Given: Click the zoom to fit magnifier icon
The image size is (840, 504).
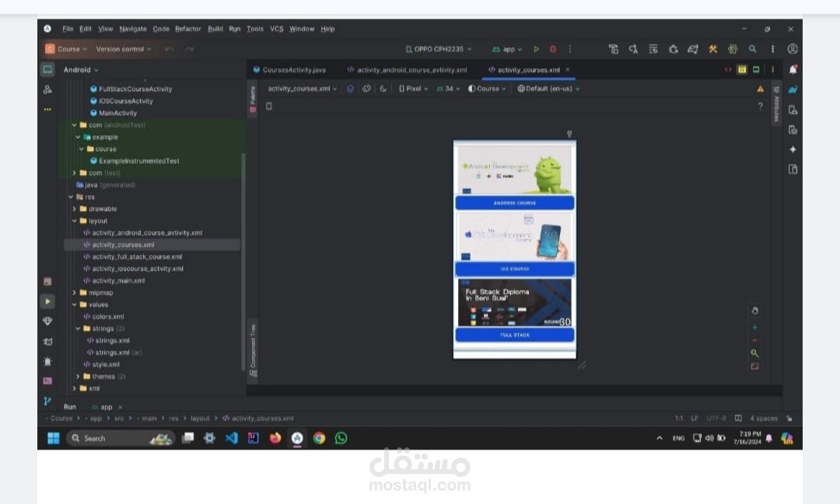Looking at the screenshot, I should pyautogui.click(x=754, y=353).
